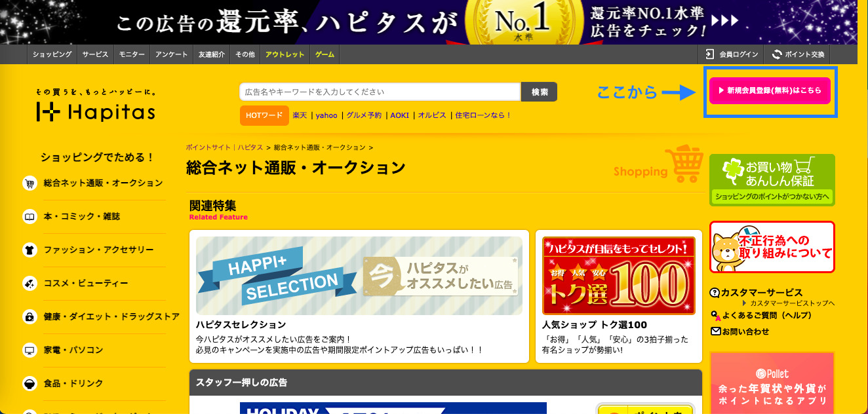Click the HAPPI+ SELECTION banner image
Screen dimensions: 868x414
[359, 276]
